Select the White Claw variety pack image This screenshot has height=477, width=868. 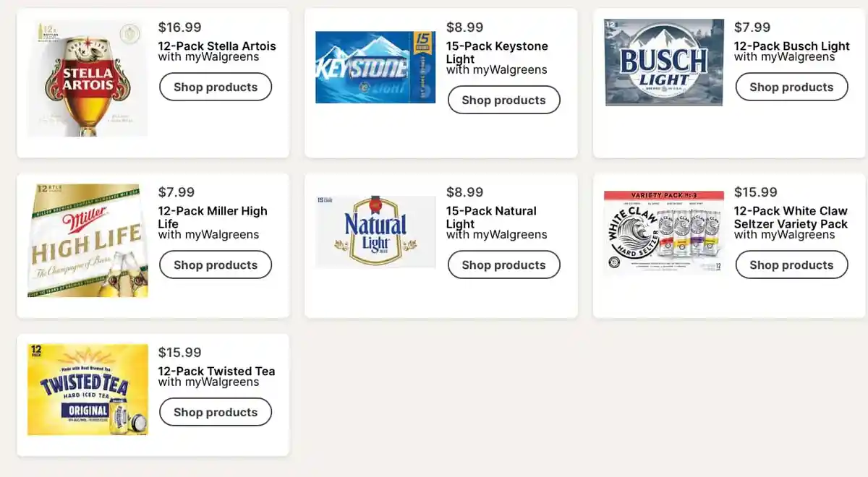664,233
